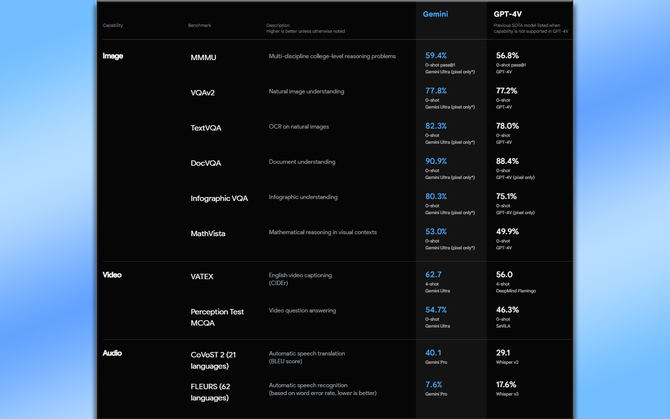Select the description 'Document understanding'
The height and width of the screenshot is (419, 670).
[302, 162]
